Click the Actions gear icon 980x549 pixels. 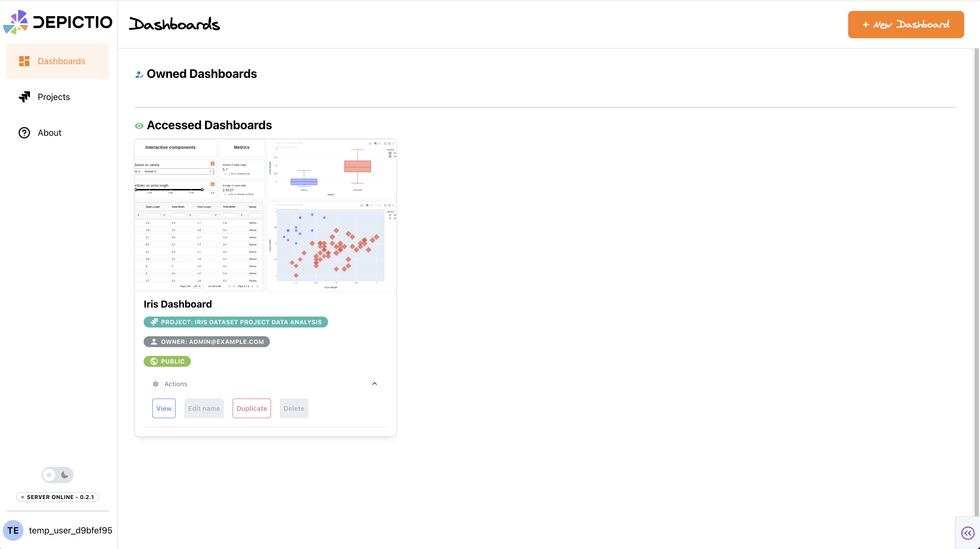point(156,384)
